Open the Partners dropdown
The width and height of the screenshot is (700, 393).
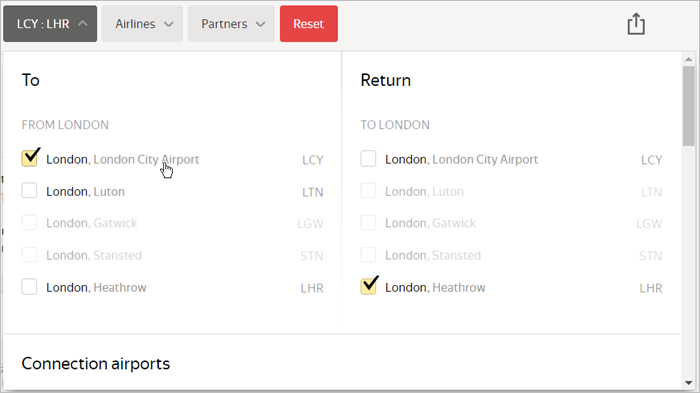pyautogui.click(x=231, y=24)
